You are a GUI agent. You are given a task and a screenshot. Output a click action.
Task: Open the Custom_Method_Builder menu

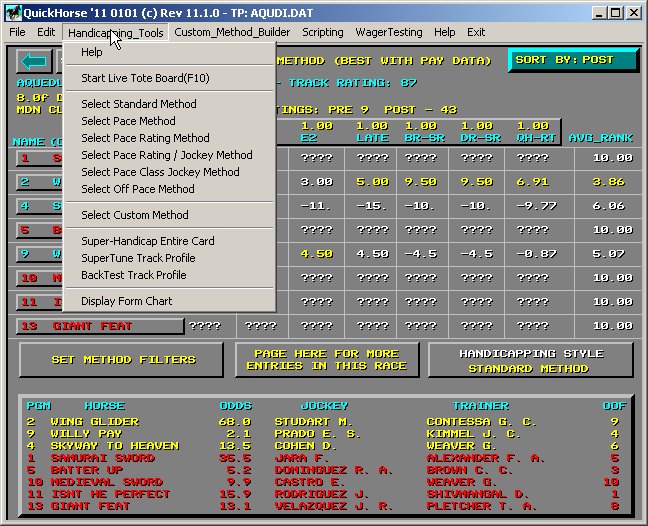point(231,32)
